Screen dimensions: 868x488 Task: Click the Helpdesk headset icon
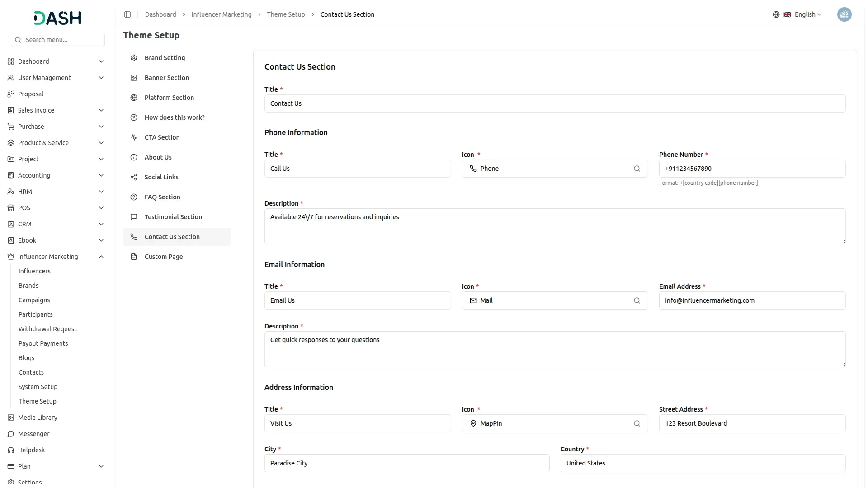tap(11, 450)
